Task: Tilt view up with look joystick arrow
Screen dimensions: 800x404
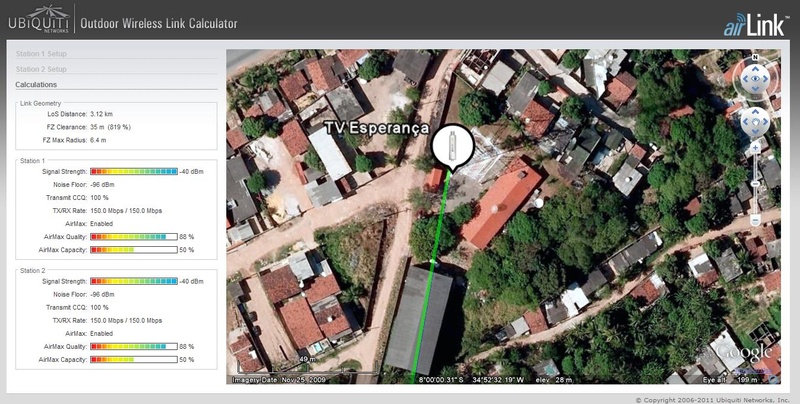Action: click(x=755, y=69)
